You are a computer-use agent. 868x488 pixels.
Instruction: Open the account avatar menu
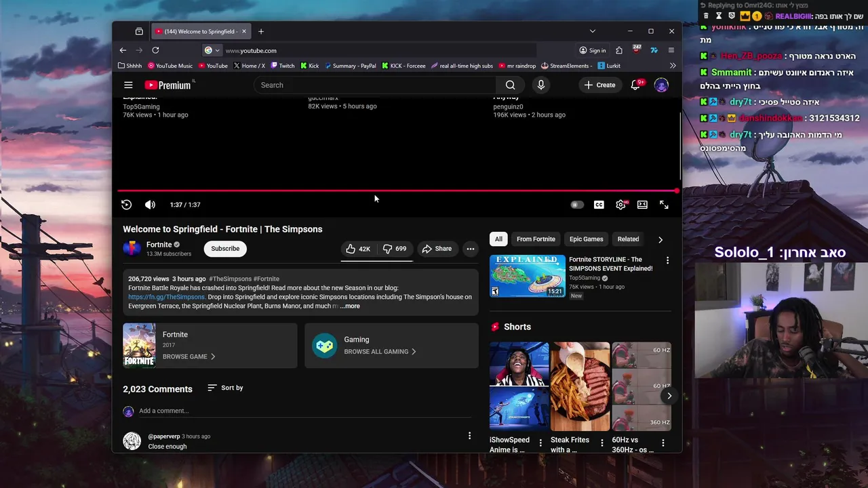point(661,85)
